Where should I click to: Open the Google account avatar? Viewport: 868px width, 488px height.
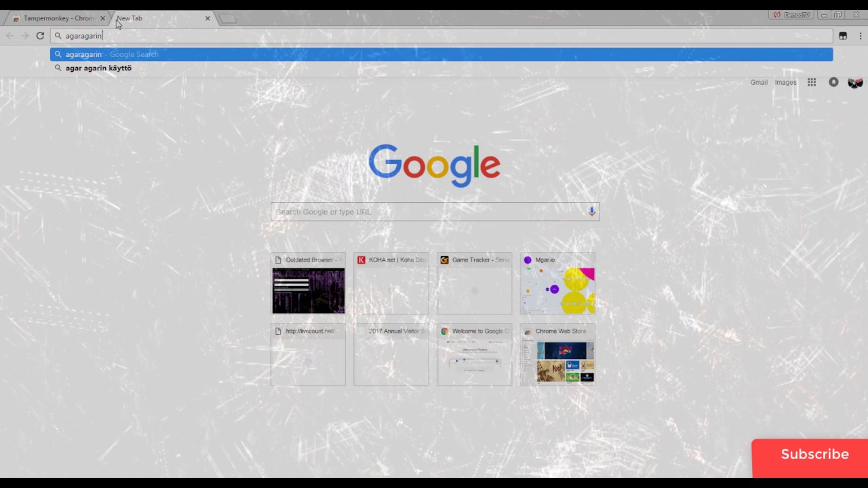(x=855, y=82)
